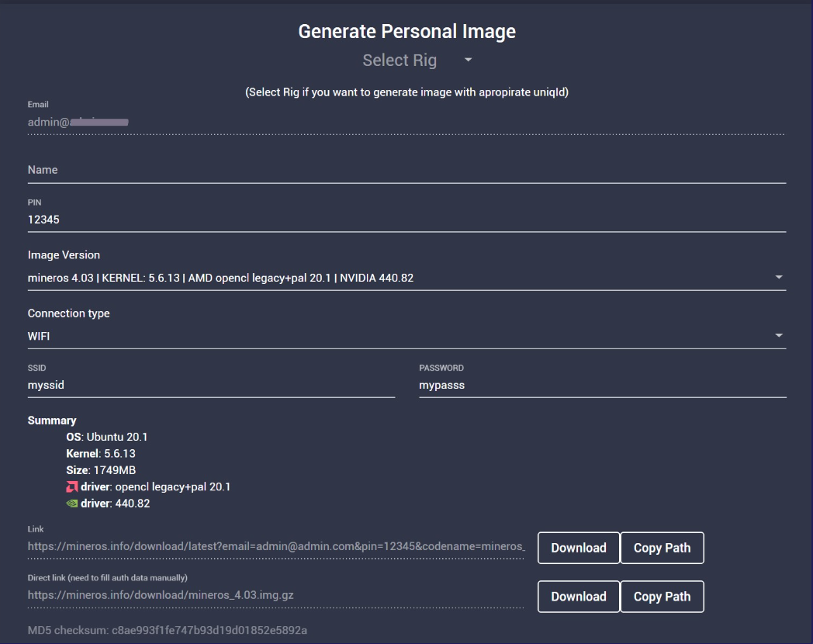Image resolution: width=813 pixels, height=644 pixels.
Task: Click the MD5 checksum text
Action: tap(167, 631)
